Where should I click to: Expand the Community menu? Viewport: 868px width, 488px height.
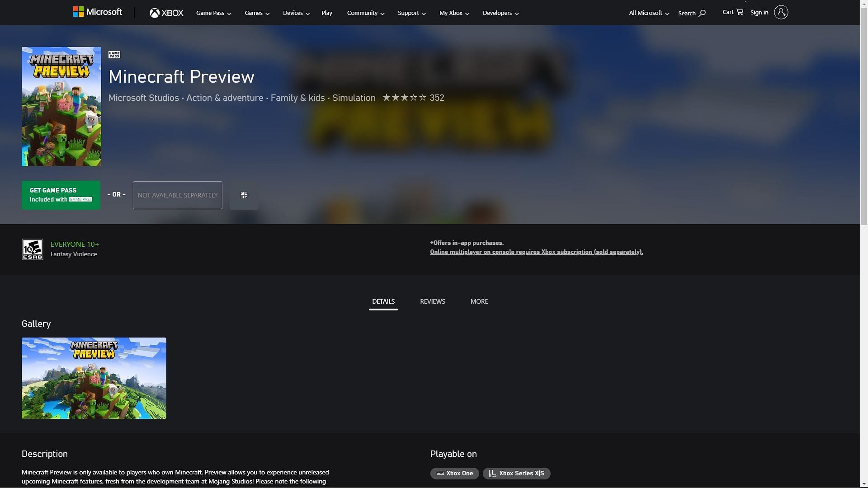[x=365, y=13]
